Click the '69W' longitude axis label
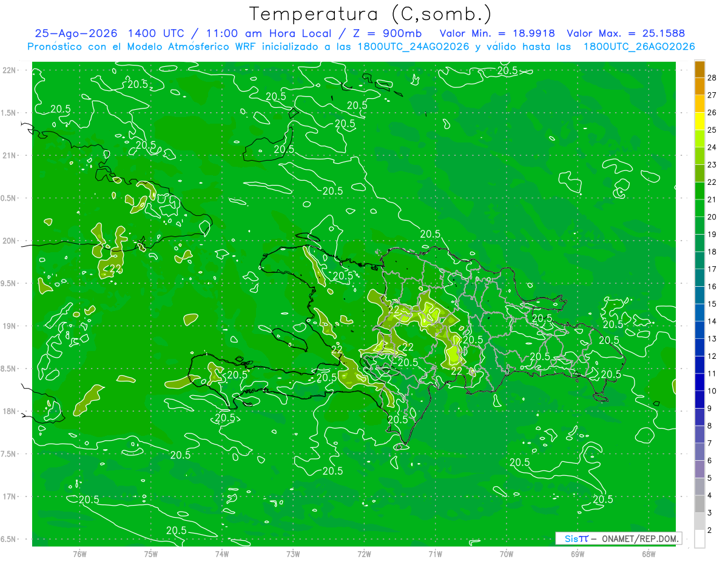Screen dimensions: 728x562 tap(578, 554)
